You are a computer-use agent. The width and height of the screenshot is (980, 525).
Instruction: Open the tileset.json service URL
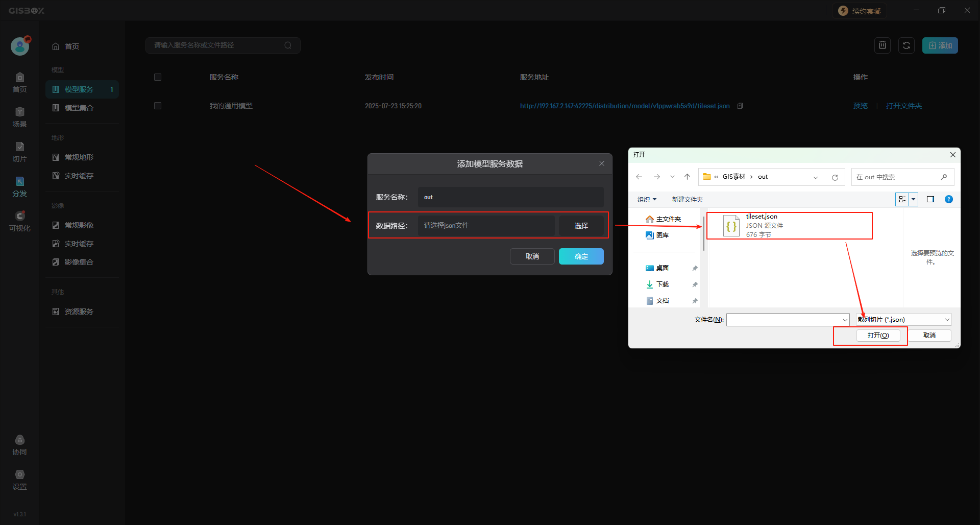625,106
